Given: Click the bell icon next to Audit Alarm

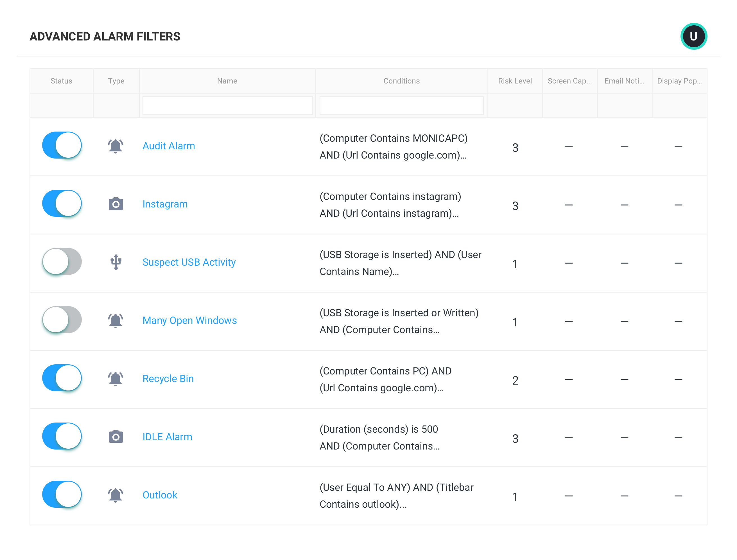Looking at the screenshot, I should point(116,146).
